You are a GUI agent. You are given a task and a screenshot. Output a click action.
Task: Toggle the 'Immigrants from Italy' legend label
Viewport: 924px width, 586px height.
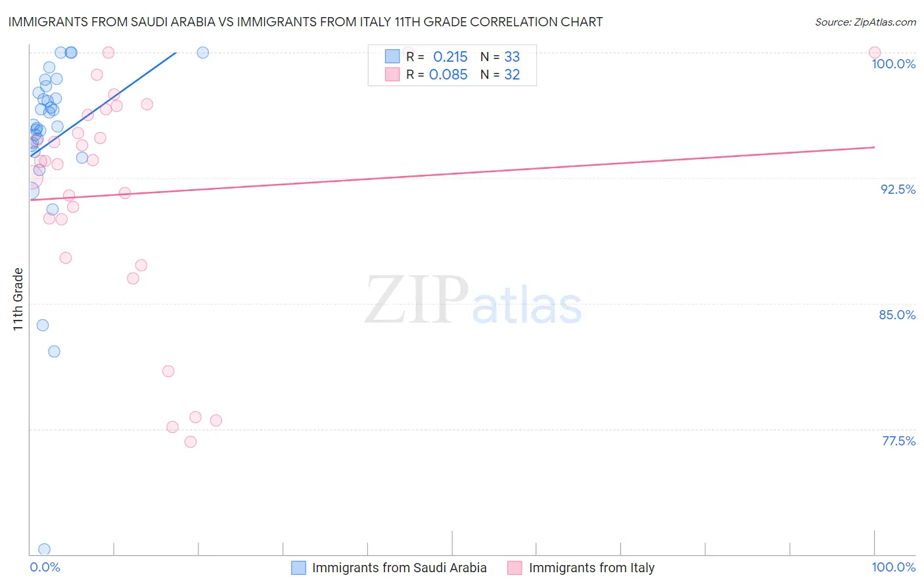pyautogui.click(x=591, y=568)
